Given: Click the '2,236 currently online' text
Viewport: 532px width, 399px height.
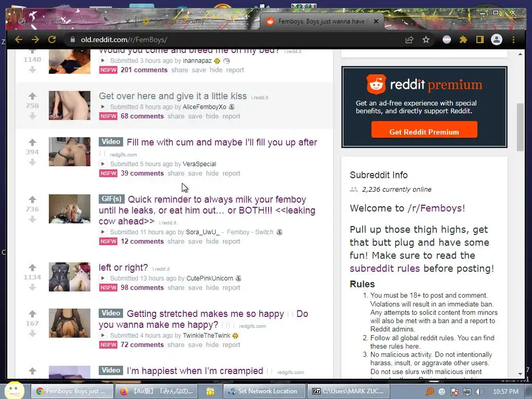Looking at the screenshot, I should (x=396, y=189).
